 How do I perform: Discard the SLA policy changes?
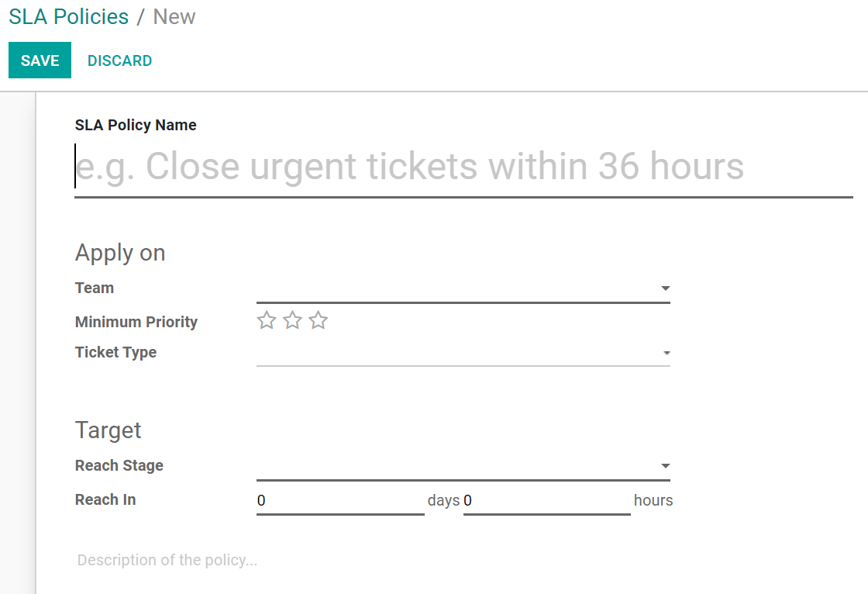119,60
